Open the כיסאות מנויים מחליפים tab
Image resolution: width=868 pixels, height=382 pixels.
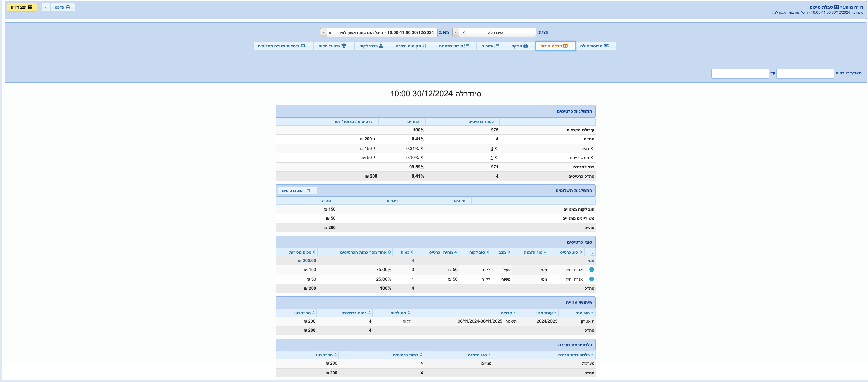pos(283,46)
